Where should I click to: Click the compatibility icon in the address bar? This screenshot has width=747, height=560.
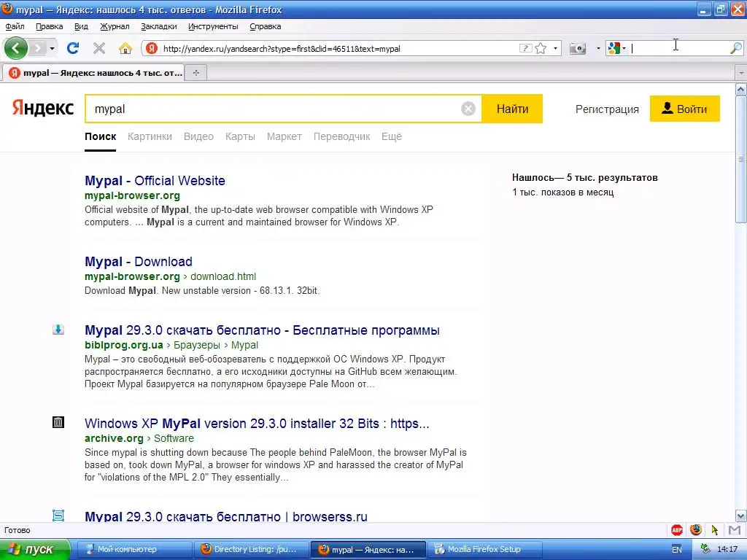coord(525,48)
